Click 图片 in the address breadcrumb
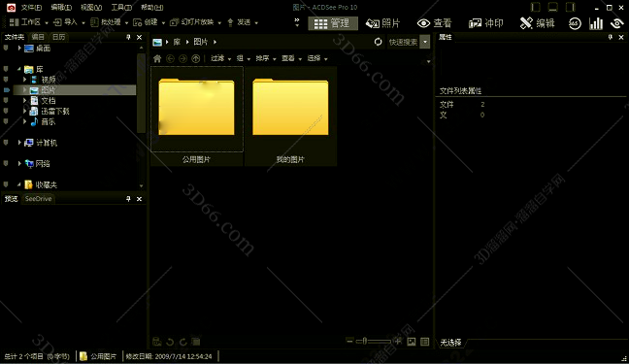The height and width of the screenshot is (364, 629). click(x=201, y=42)
